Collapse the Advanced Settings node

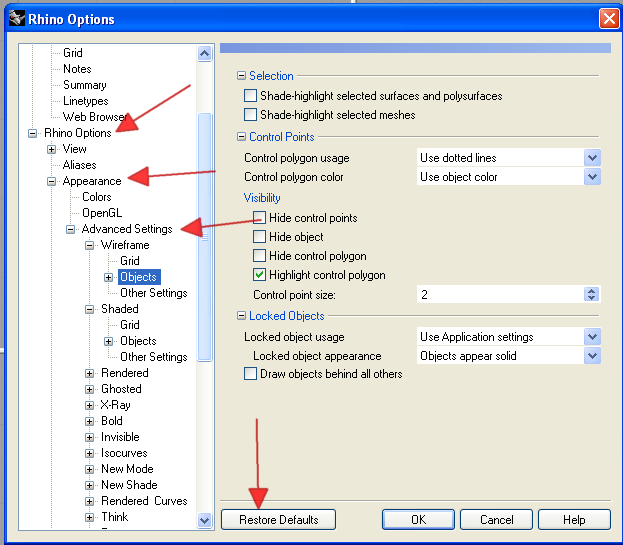pos(70,230)
